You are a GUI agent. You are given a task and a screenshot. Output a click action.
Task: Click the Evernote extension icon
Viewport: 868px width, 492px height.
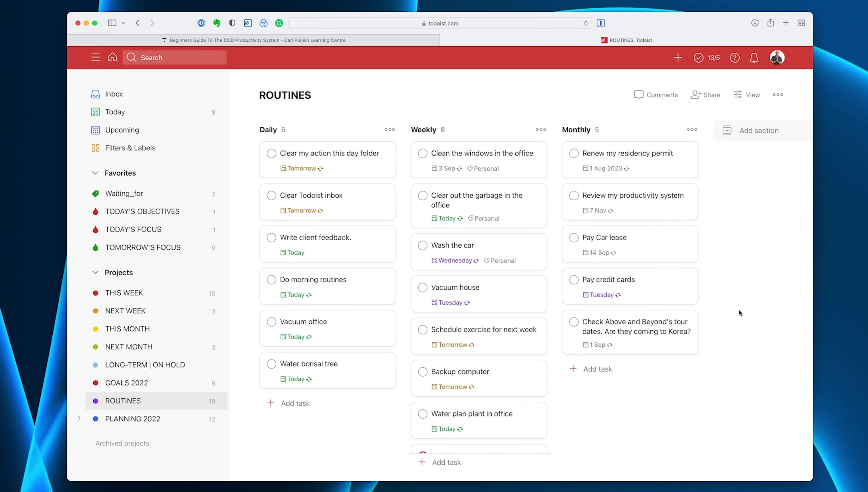click(x=217, y=23)
